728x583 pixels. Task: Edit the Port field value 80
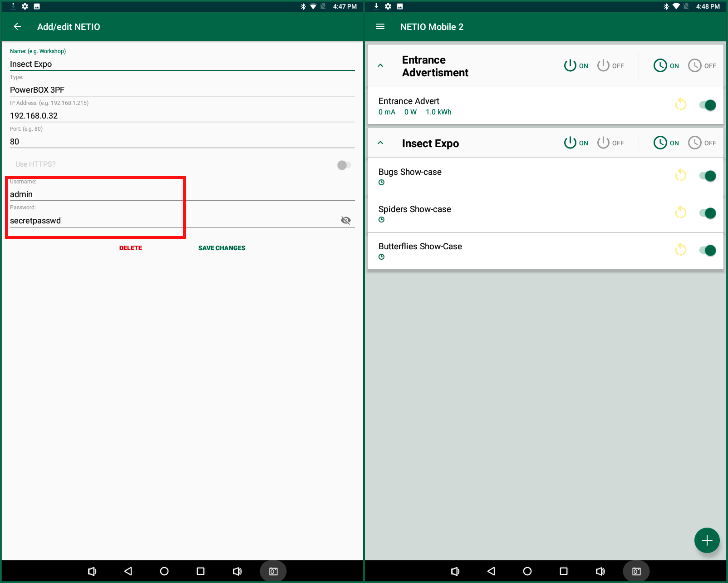(x=182, y=142)
